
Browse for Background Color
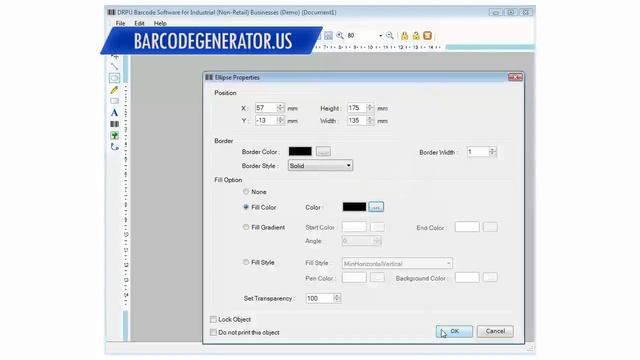[490, 278]
